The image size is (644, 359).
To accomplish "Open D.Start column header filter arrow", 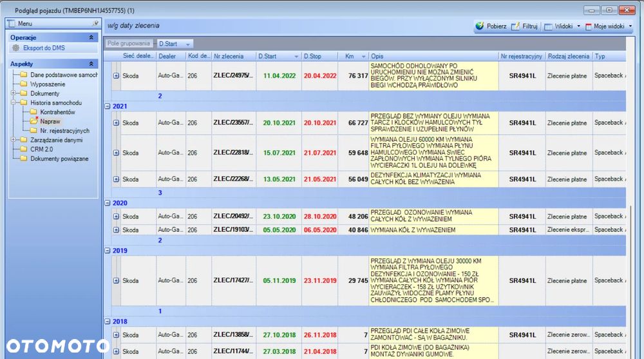I will coord(296,56).
